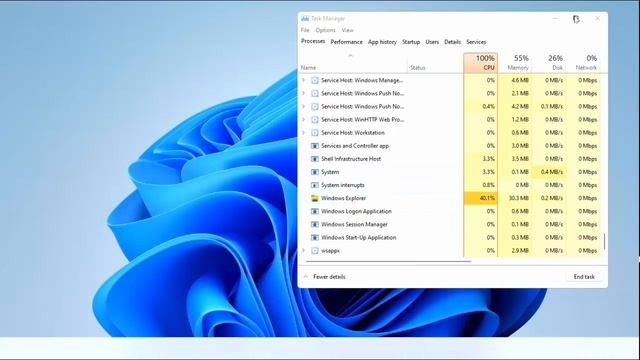Sort by the Status column header
640x360 pixels.
pos(435,63)
